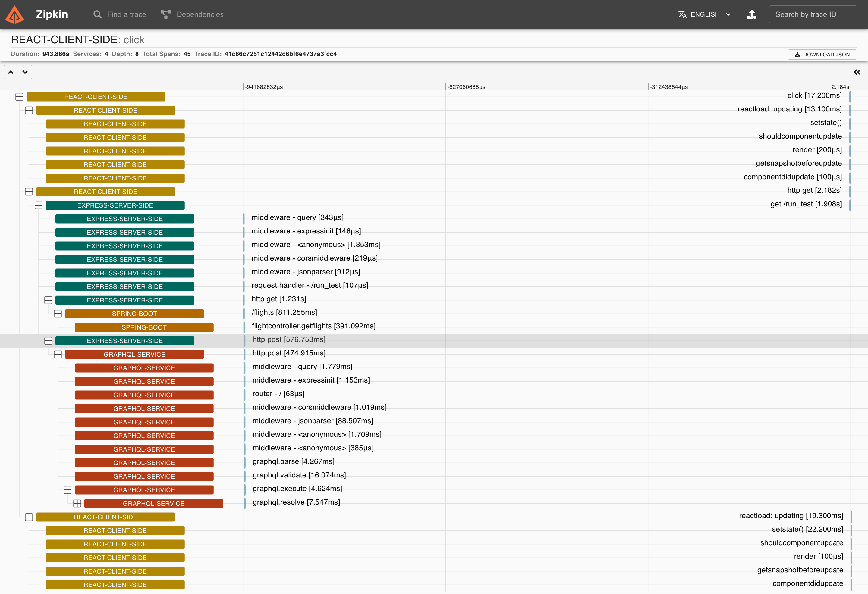Click the down chevron span navigation button
The width and height of the screenshot is (868, 594).
tap(25, 72)
